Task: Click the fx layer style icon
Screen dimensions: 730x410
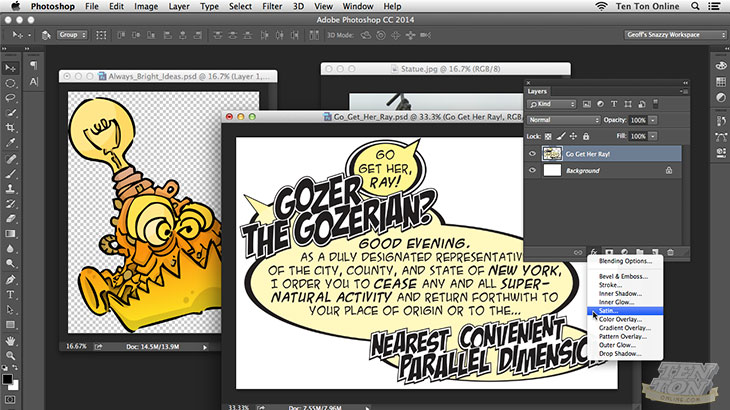Action: [593, 252]
